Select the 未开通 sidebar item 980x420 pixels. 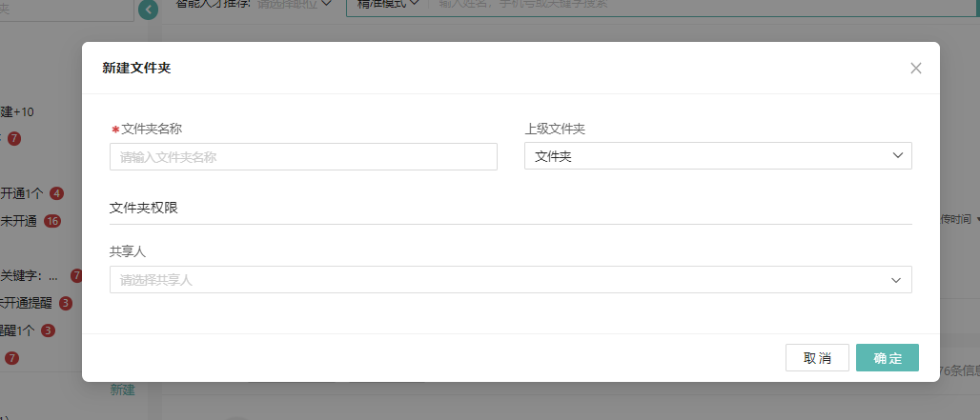19,221
